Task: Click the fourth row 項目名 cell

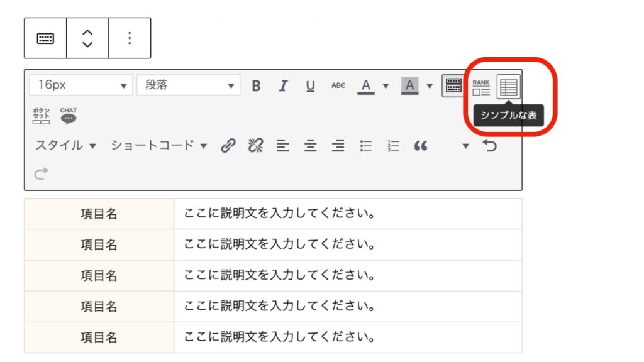Action: point(99,307)
